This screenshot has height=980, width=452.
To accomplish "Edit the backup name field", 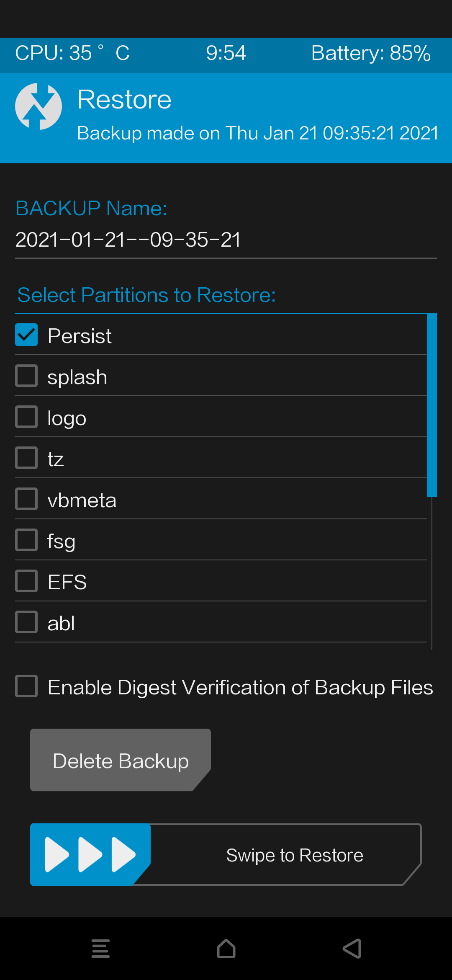I will 226,240.
